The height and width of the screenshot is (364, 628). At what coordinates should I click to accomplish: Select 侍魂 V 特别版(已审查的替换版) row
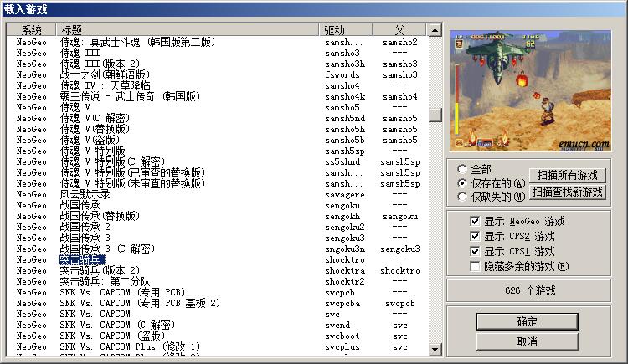[x=217, y=172]
